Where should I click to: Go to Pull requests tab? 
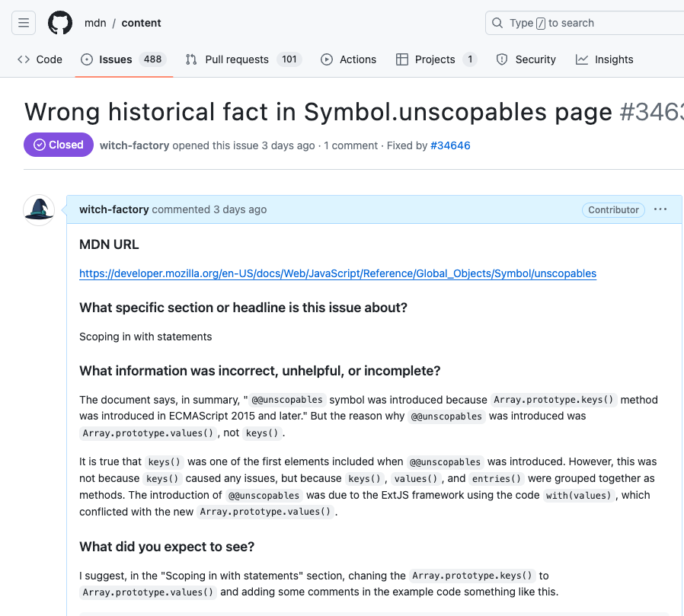coord(236,59)
